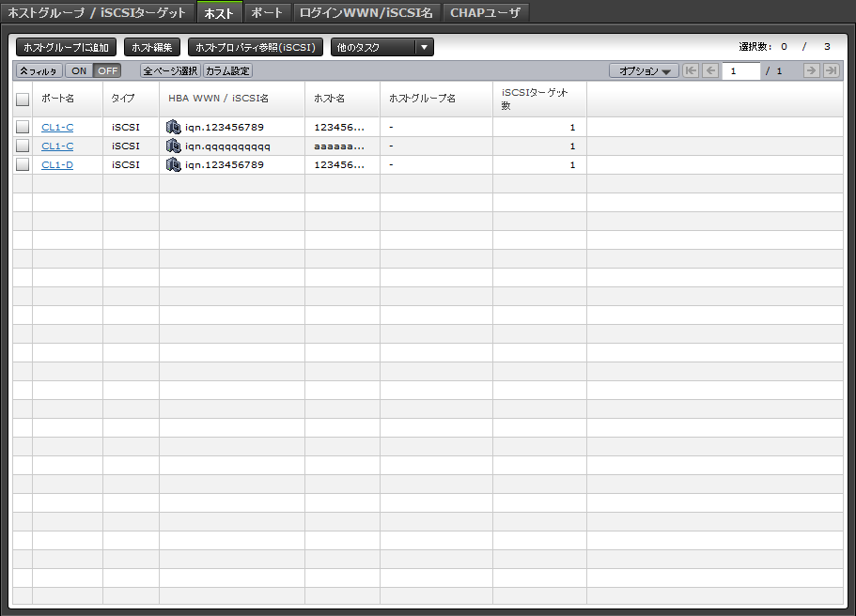Image resolution: width=856 pixels, height=616 pixels.
Task: Open the オプション dropdown menu
Action: 645,71
